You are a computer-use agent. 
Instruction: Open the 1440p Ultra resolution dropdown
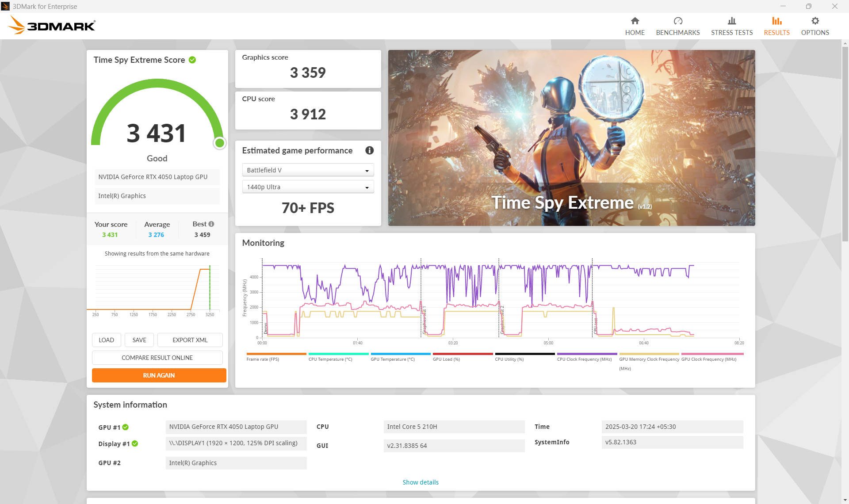(308, 187)
